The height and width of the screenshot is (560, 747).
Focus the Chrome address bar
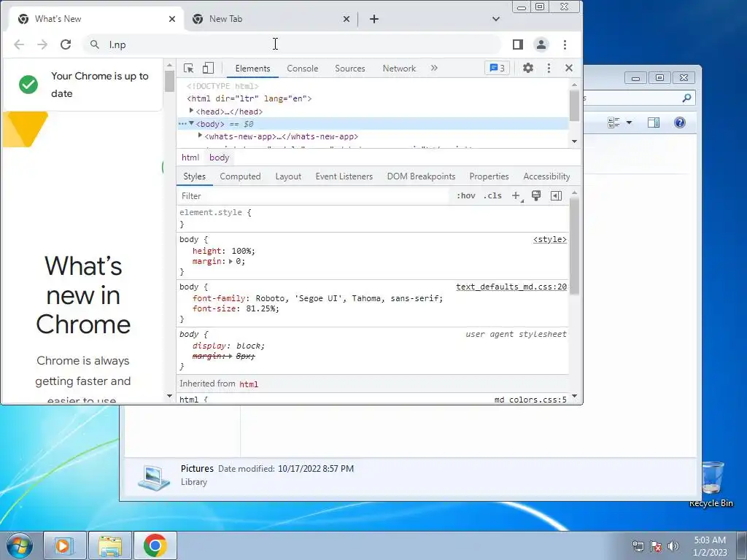click(x=292, y=44)
